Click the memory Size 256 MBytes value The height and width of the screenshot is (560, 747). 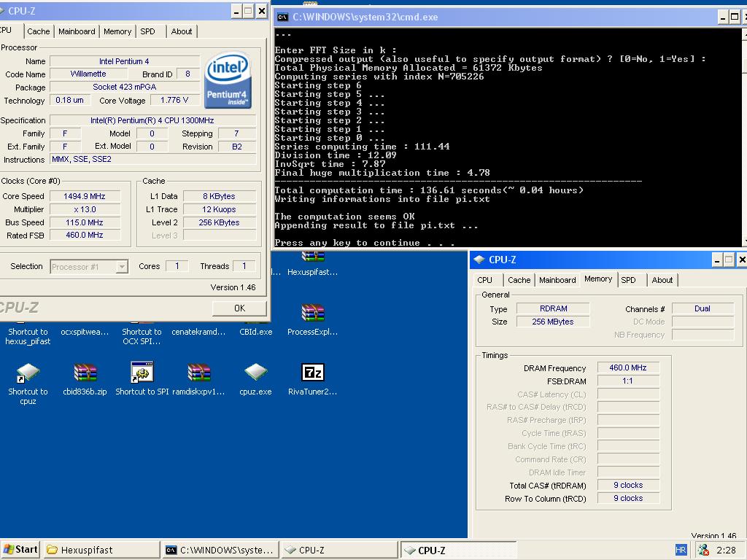tap(553, 322)
